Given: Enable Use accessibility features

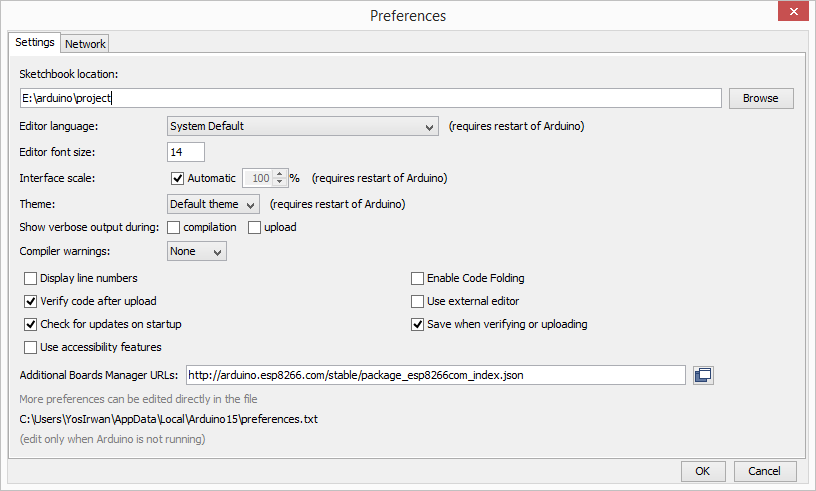Looking at the screenshot, I should point(31,347).
